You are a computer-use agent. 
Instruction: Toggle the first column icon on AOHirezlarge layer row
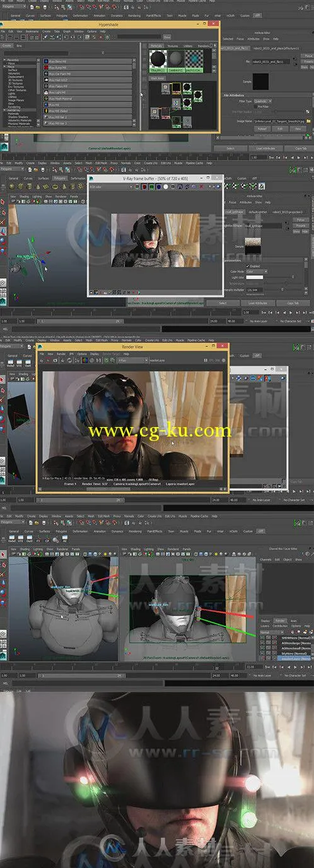tap(262, 643)
